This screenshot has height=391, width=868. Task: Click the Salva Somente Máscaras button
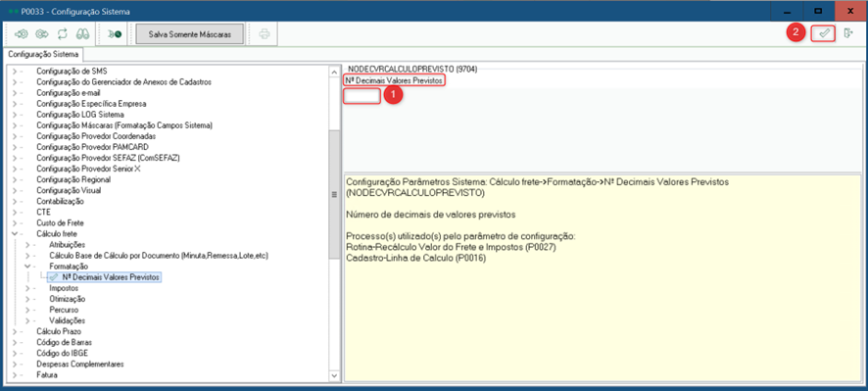[189, 34]
